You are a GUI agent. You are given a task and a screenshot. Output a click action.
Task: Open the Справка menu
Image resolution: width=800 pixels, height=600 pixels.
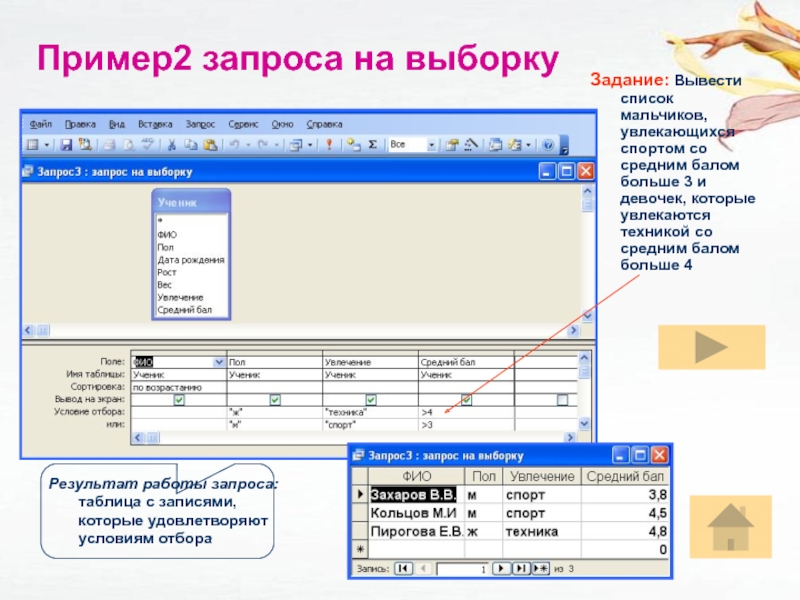click(x=324, y=124)
